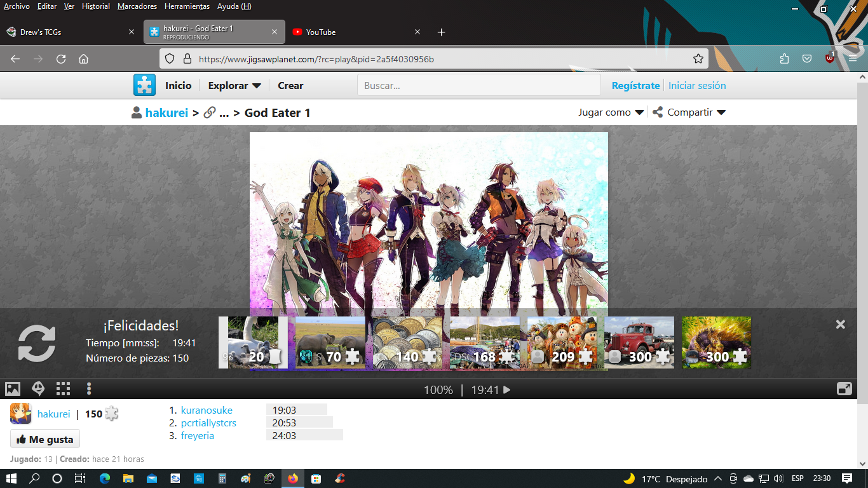Click the Iniciar sesión link
Image resolution: width=868 pixels, height=488 pixels.
[x=697, y=86]
